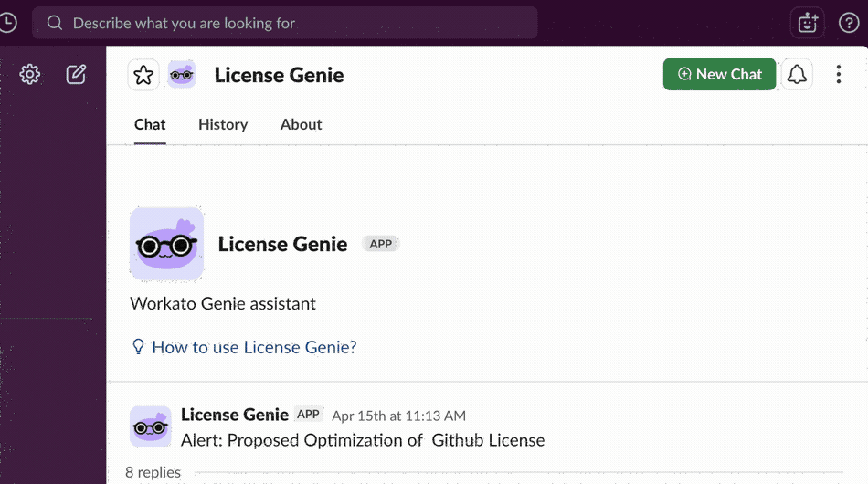868x484 pixels.
Task: Open the 8 replies thread
Action: point(153,472)
